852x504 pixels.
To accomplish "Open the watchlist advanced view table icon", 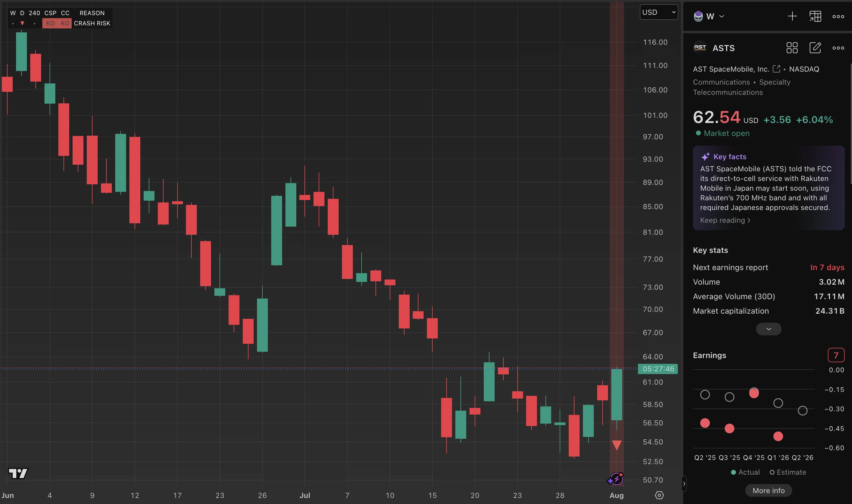I will (815, 16).
